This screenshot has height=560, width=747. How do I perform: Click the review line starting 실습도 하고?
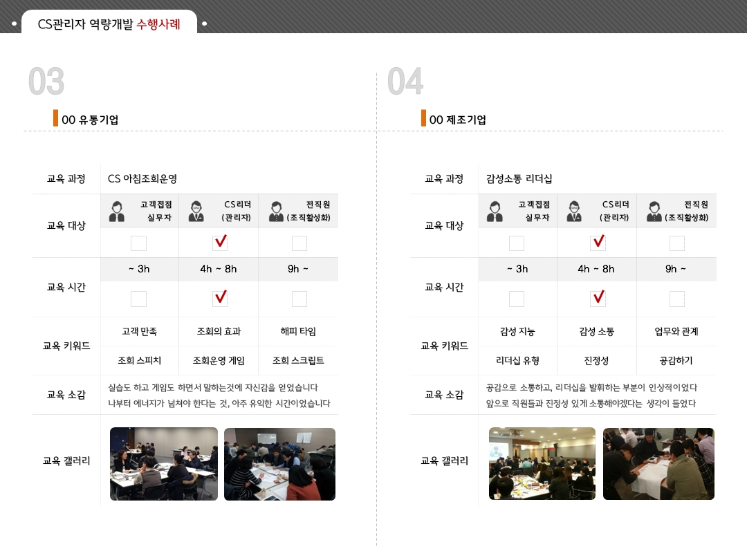coord(213,388)
